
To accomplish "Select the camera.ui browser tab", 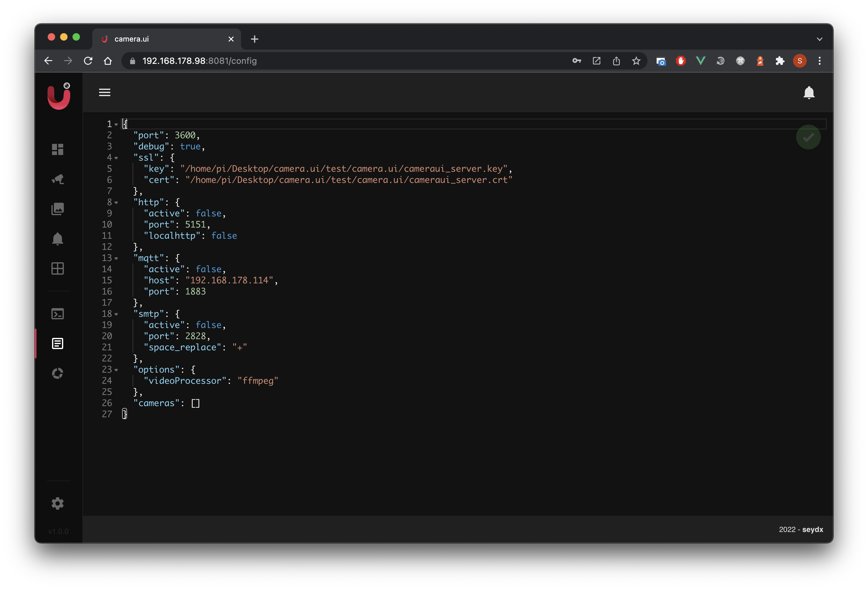I will click(167, 39).
